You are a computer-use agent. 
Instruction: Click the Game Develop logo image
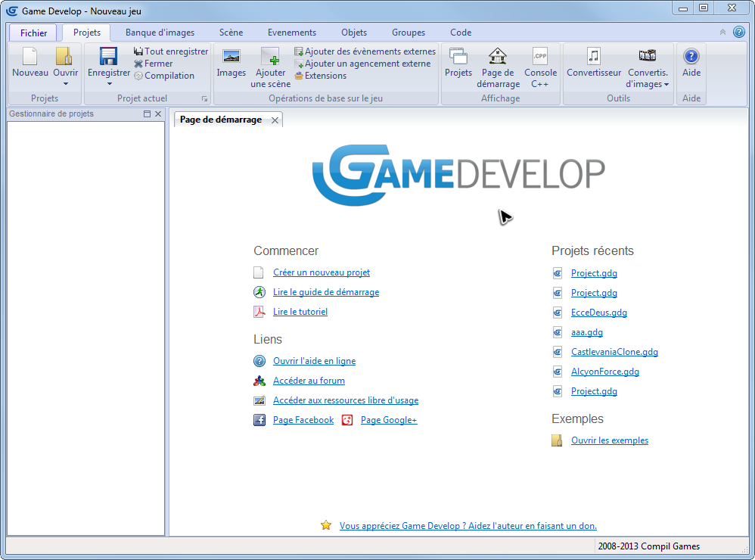pos(458,175)
